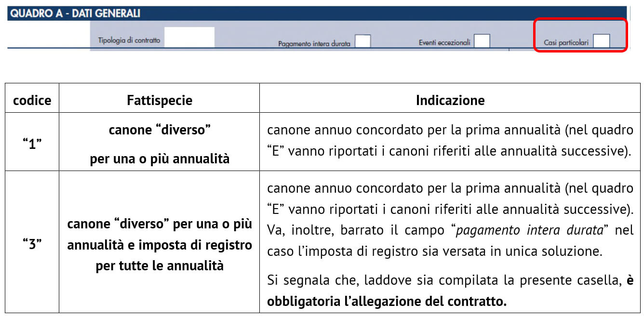The width and height of the screenshot is (644, 317).
Task: Click the “per una o più annualità” cell text
Action: tap(160, 158)
